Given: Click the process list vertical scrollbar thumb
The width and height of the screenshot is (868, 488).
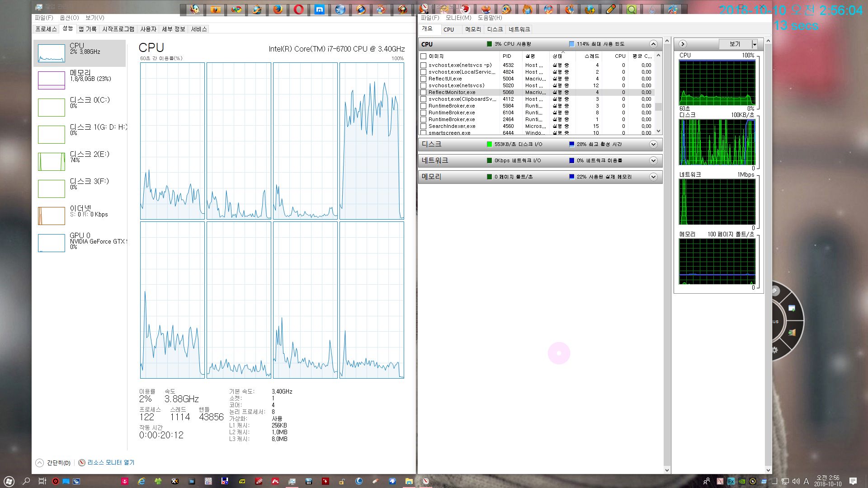Looking at the screenshot, I should click(658, 107).
